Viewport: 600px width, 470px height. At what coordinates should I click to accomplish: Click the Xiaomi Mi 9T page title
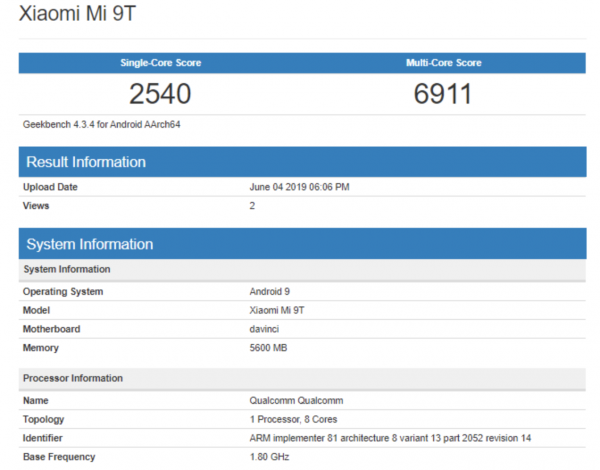[x=77, y=13]
